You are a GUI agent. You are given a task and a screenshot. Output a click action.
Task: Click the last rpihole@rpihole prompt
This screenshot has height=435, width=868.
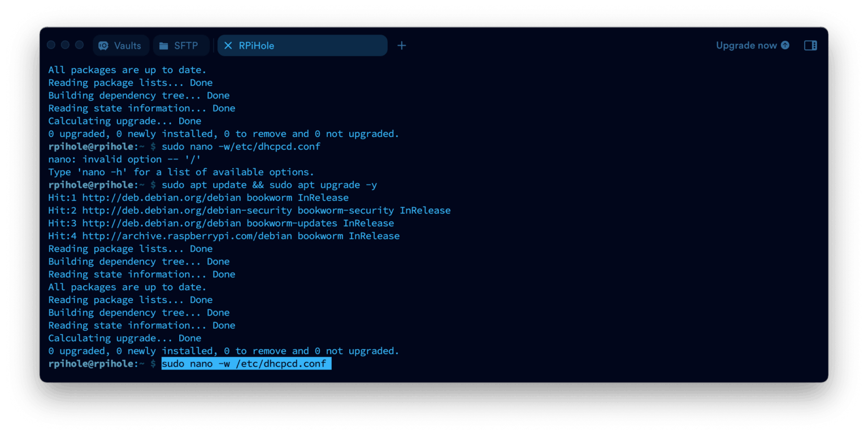coord(93,364)
